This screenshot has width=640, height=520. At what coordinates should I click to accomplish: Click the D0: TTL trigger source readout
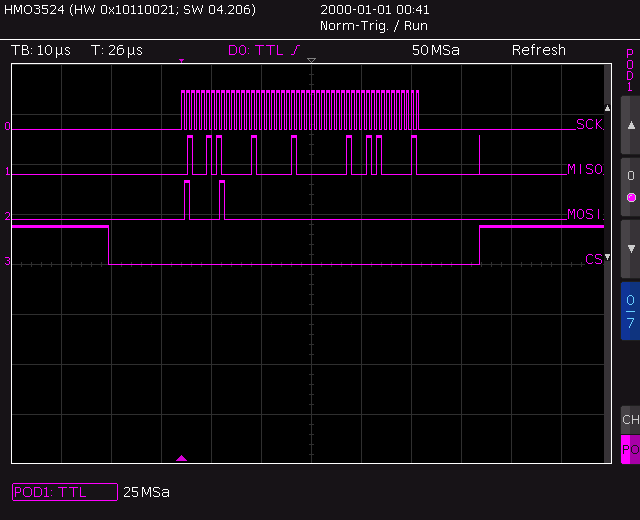click(x=264, y=50)
